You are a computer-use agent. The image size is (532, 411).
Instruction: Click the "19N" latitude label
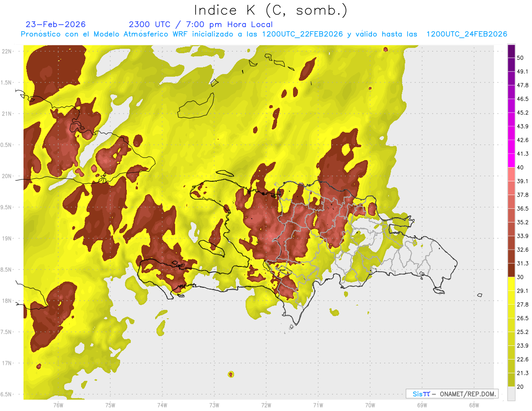pyautogui.click(x=6, y=239)
